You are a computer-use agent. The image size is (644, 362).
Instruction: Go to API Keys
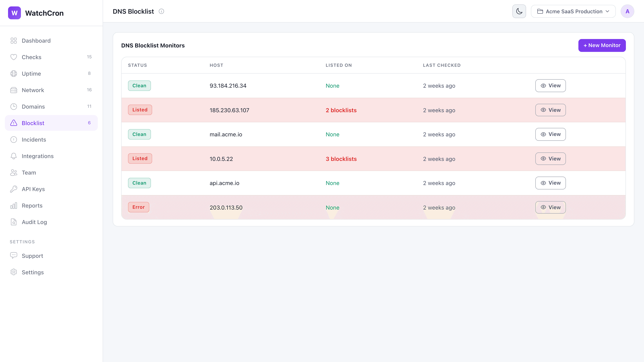(x=51, y=189)
